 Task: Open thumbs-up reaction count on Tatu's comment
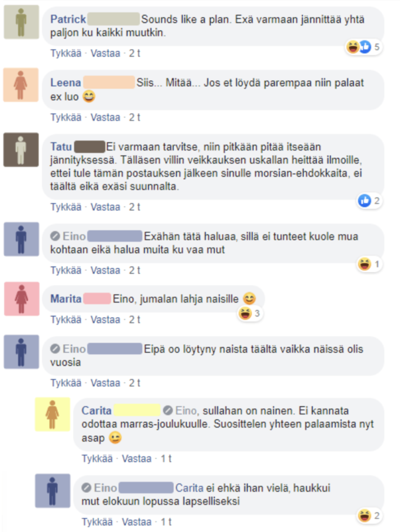[369, 201]
